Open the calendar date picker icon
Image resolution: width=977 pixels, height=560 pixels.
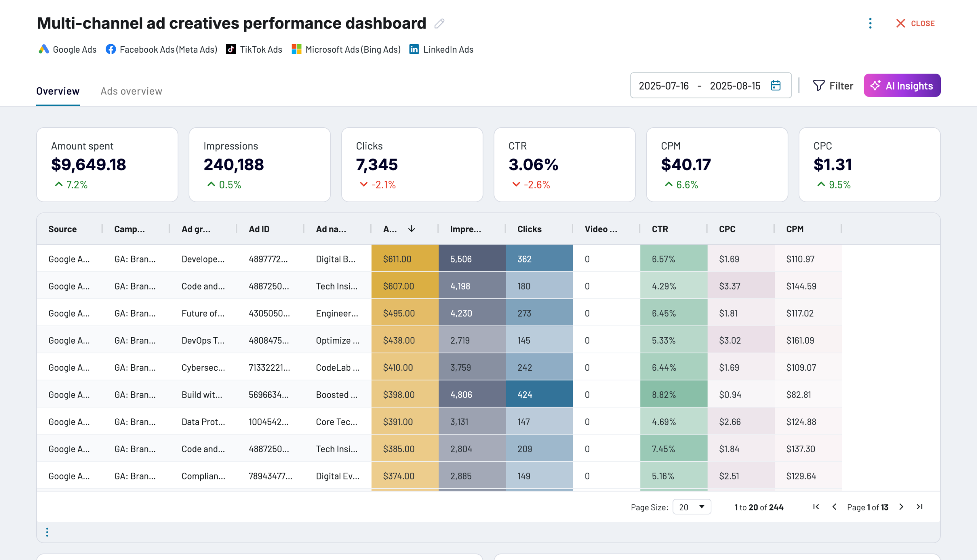coord(775,85)
